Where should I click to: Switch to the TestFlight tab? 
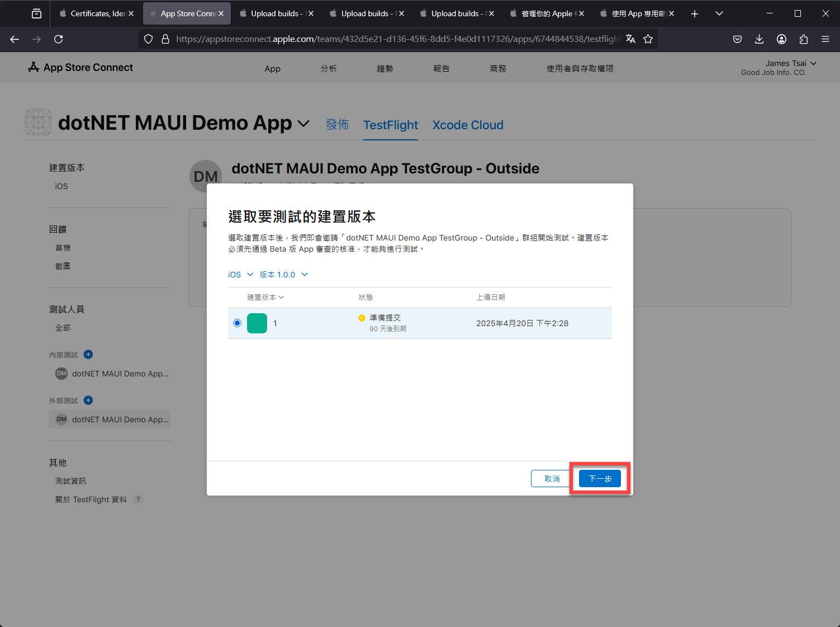click(391, 125)
